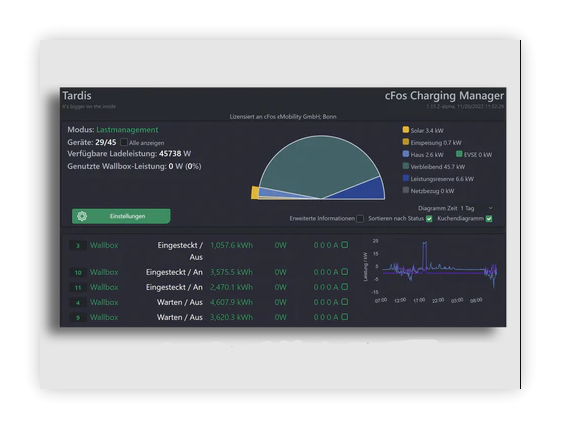Click the Lastmanagement mode link
This screenshot has width=561, height=429.
tap(127, 130)
